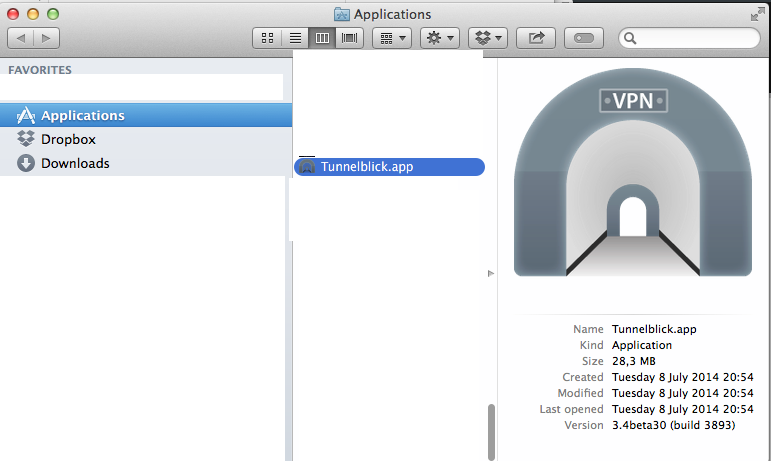Image resolution: width=771 pixels, height=461 pixels.
Task: Open the gear action menu
Action: click(440, 38)
